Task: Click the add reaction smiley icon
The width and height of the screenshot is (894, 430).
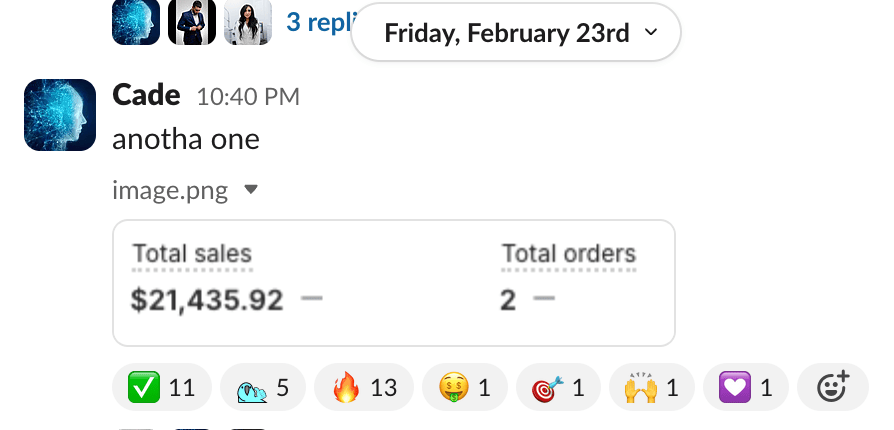Action: tap(833, 387)
